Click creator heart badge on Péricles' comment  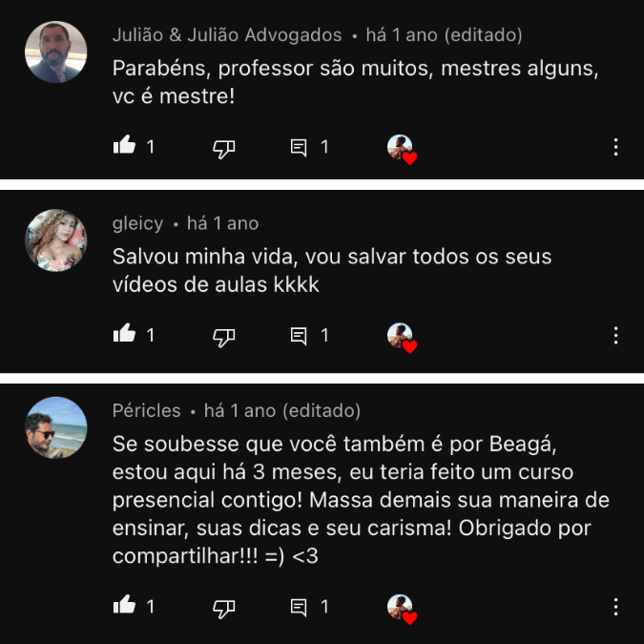(402, 609)
